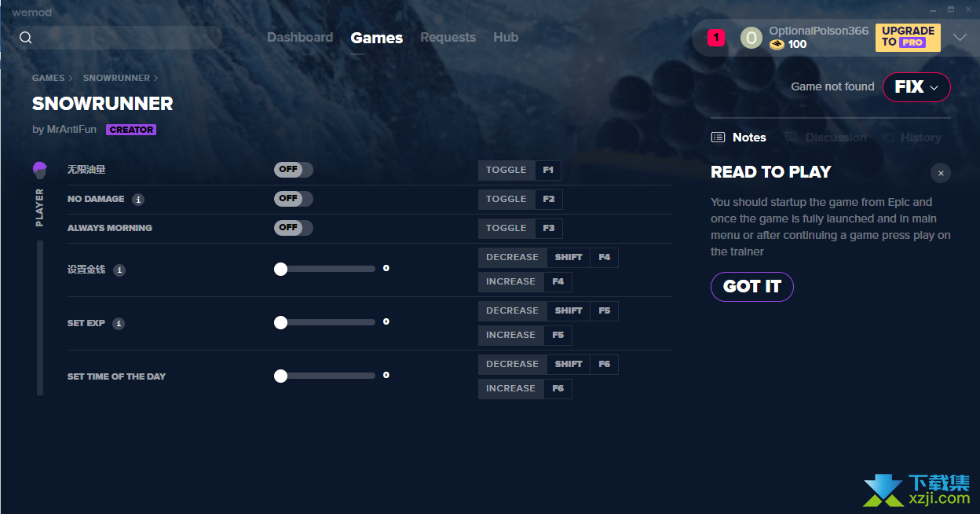
Task: Click the Discussion speech bubble icon
Action: (x=791, y=138)
